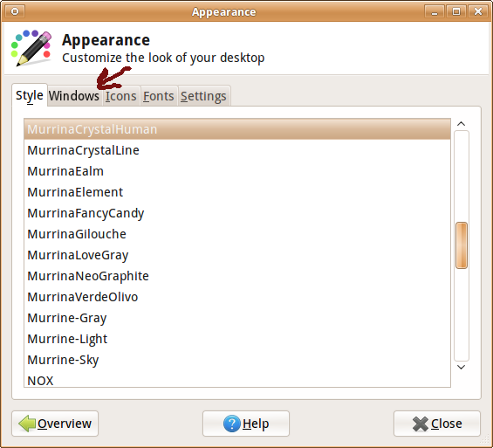Choose the MurrinaEalm style
This screenshot has height=448, width=493.
(237, 171)
